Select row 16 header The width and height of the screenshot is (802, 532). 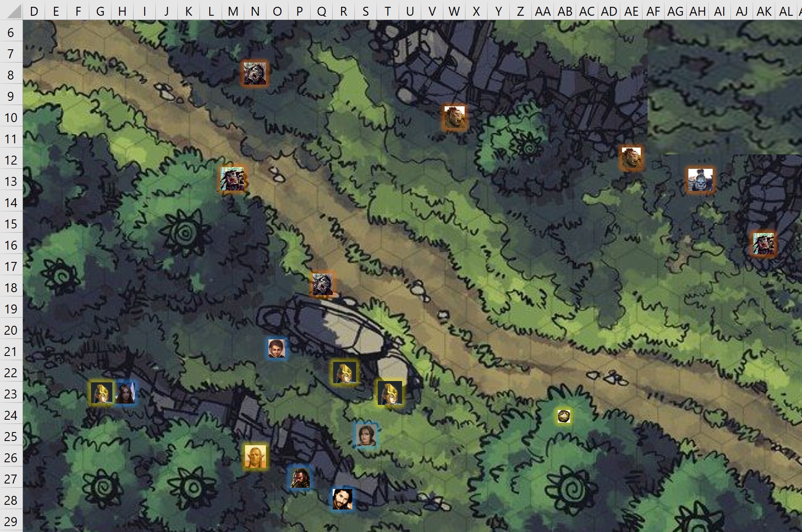[11, 245]
